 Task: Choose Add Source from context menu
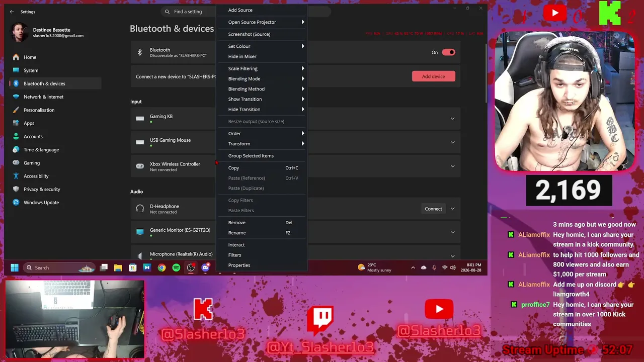click(262, 10)
